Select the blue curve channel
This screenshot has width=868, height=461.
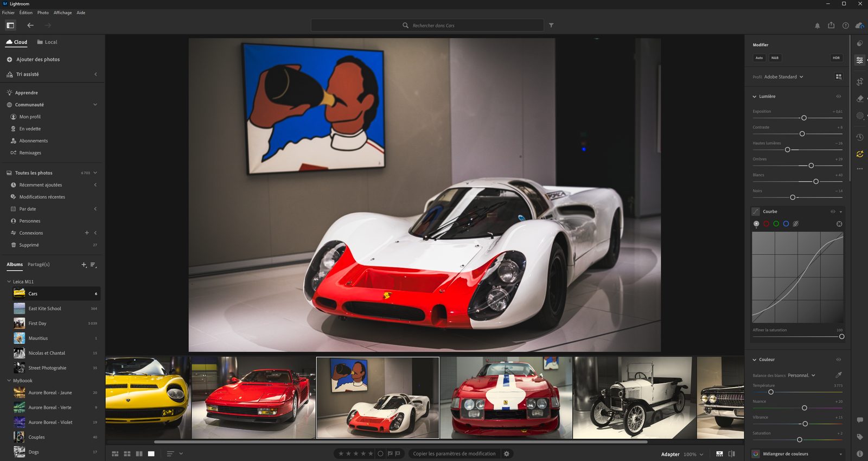tap(786, 224)
